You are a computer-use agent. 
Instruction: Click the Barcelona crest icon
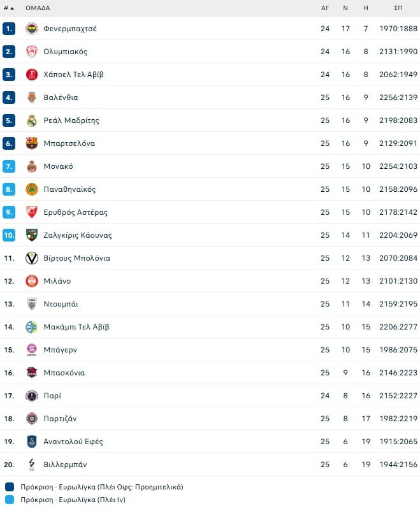(32, 143)
